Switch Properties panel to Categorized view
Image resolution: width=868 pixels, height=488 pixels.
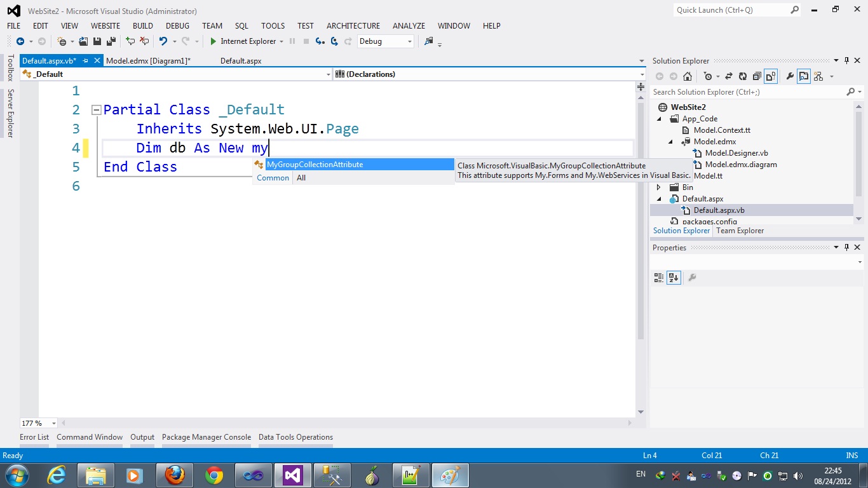click(x=659, y=278)
